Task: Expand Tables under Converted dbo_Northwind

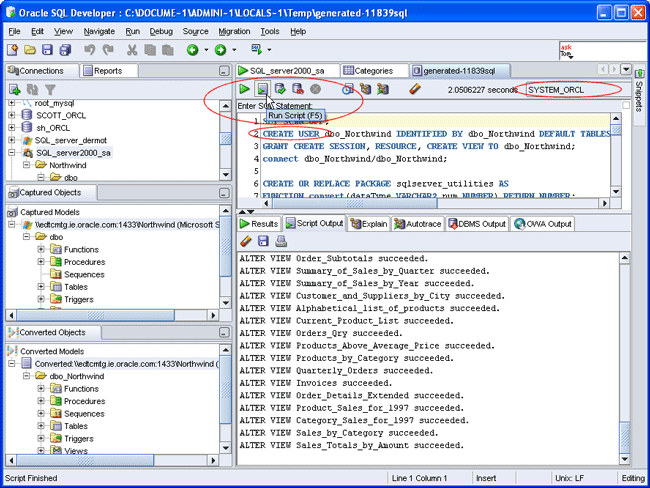Action: [x=41, y=425]
